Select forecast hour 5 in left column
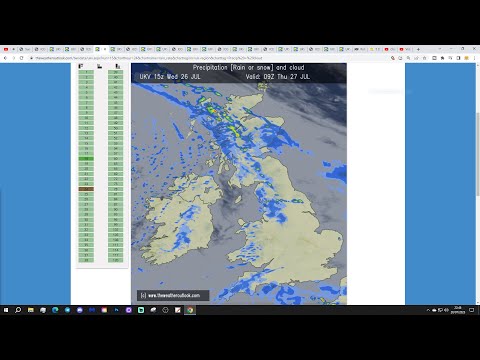This screenshot has height=360, width=480. pyautogui.click(x=86, y=92)
